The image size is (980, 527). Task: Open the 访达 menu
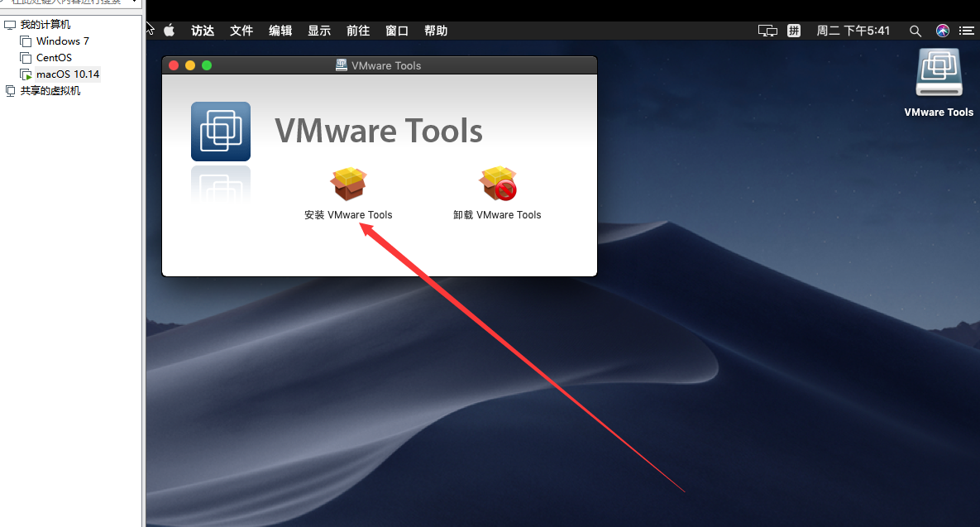point(203,31)
